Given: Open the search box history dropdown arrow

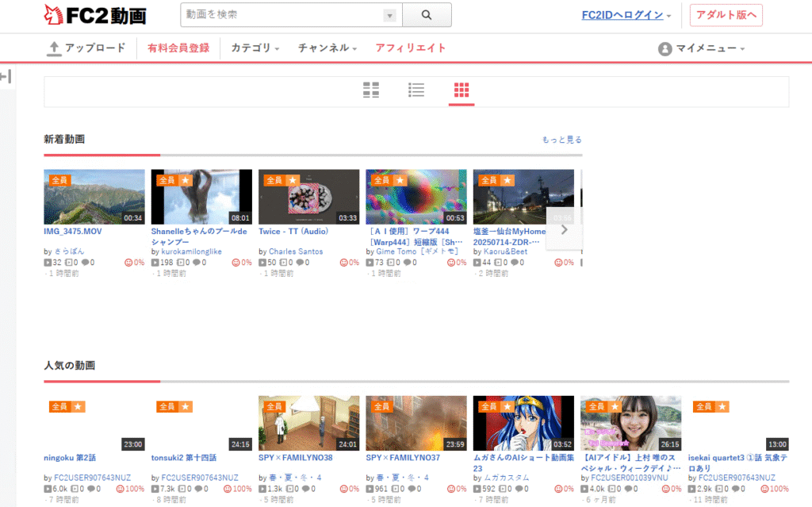Looking at the screenshot, I should 389,15.
